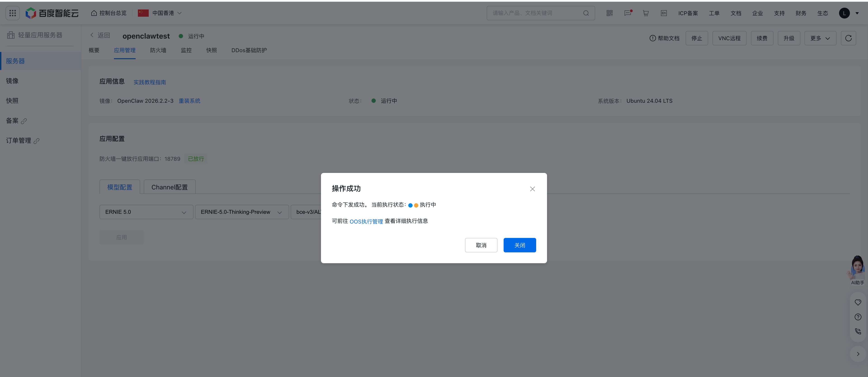This screenshot has width=868, height=377.
Task: Click the QR code icon in header
Action: pos(609,13)
